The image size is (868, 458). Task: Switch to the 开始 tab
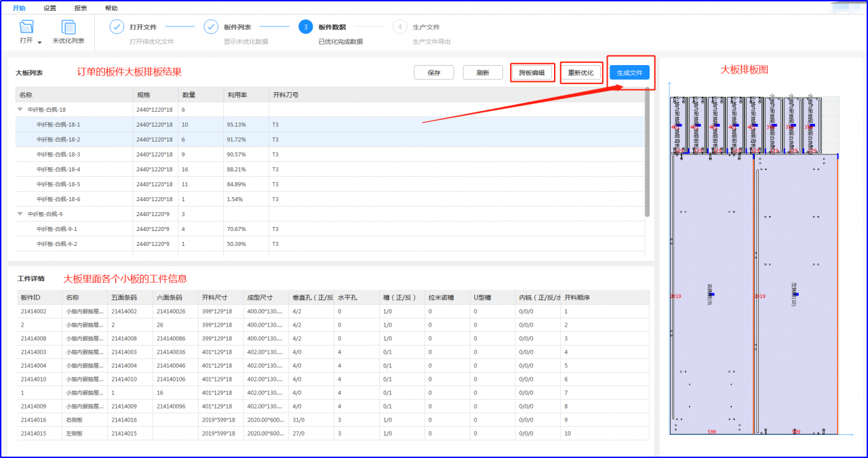(19, 8)
